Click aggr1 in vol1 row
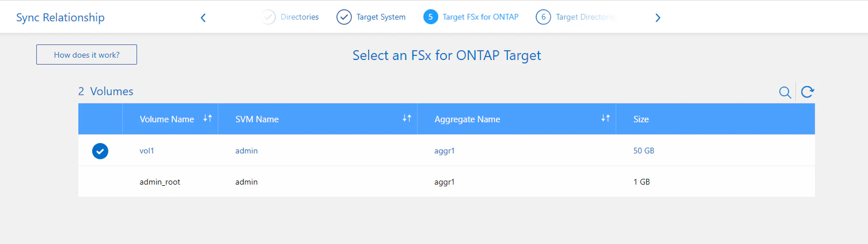Image resolution: width=868 pixels, height=244 pixels. pyautogui.click(x=445, y=151)
